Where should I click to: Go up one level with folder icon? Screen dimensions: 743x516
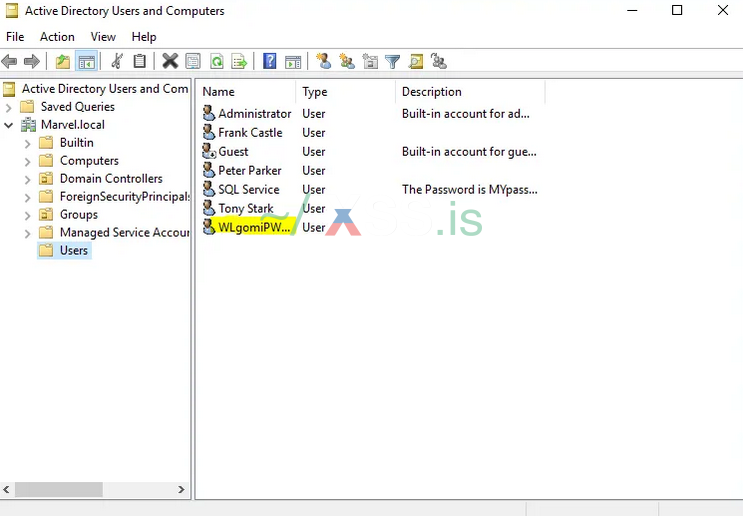point(63,61)
